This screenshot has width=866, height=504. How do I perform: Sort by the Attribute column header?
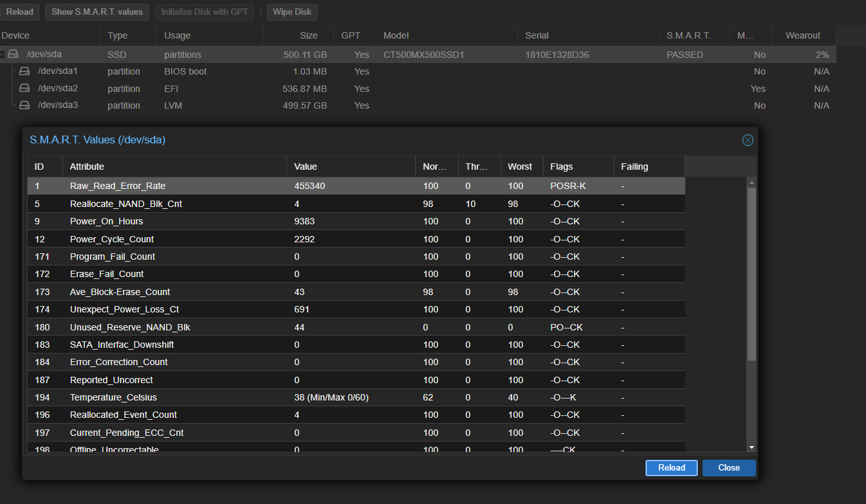pyautogui.click(x=174, y=166)
